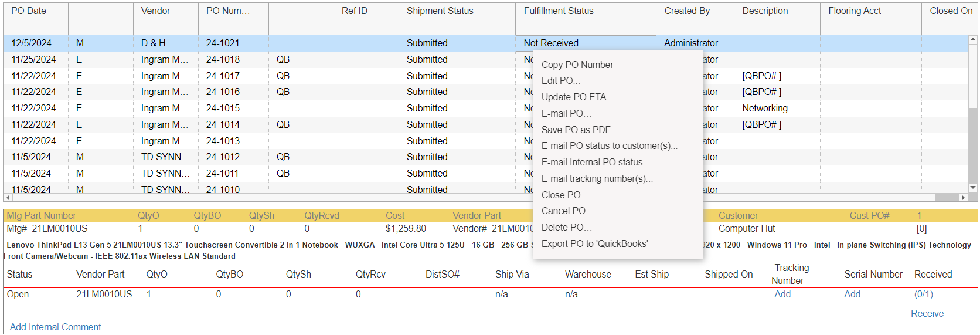Export PO to 'QuickBooks' via menu
The image size is (980, 335).
594,243
